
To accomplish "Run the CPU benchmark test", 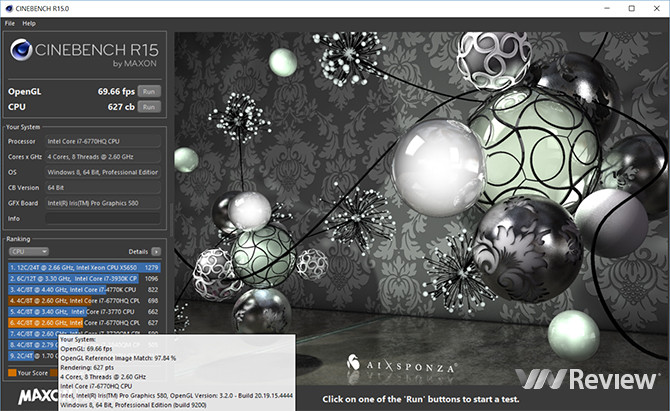I will coord(149,104).
